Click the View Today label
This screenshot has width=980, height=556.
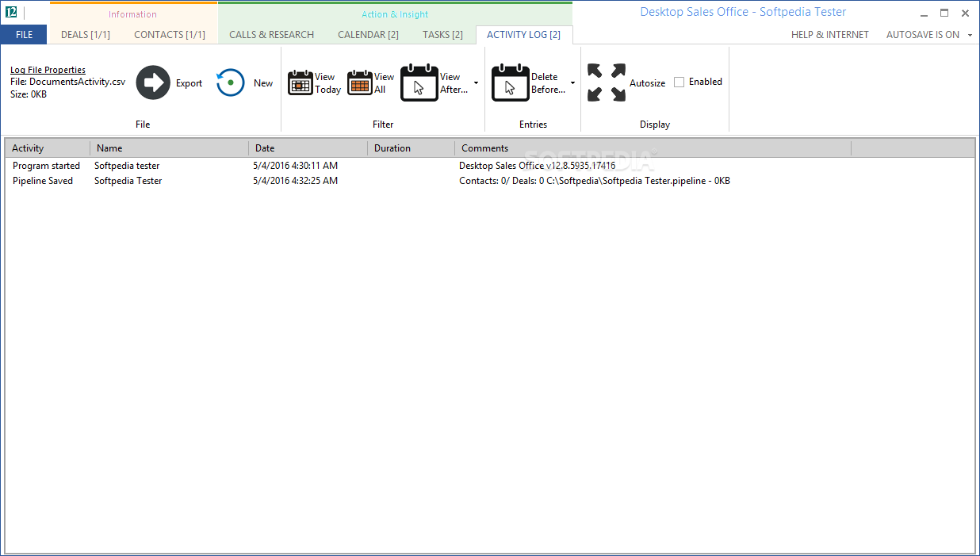pos(327,83)
